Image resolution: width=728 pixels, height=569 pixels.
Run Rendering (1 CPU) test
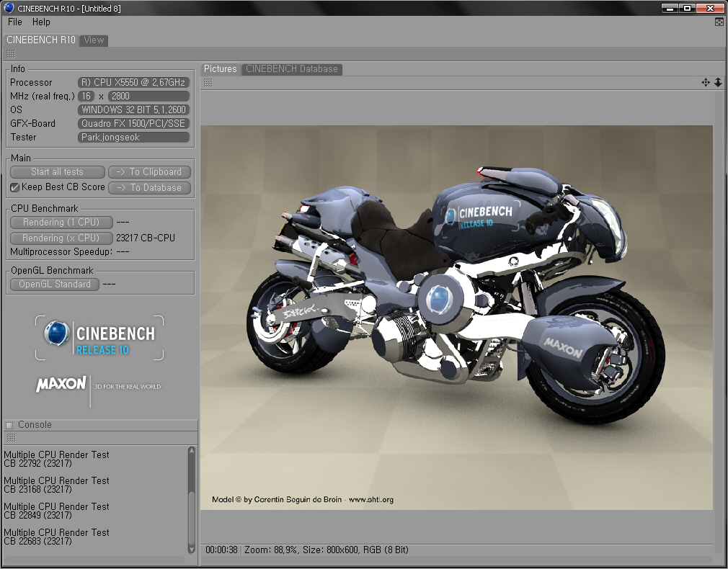click(x=61, y=223)
